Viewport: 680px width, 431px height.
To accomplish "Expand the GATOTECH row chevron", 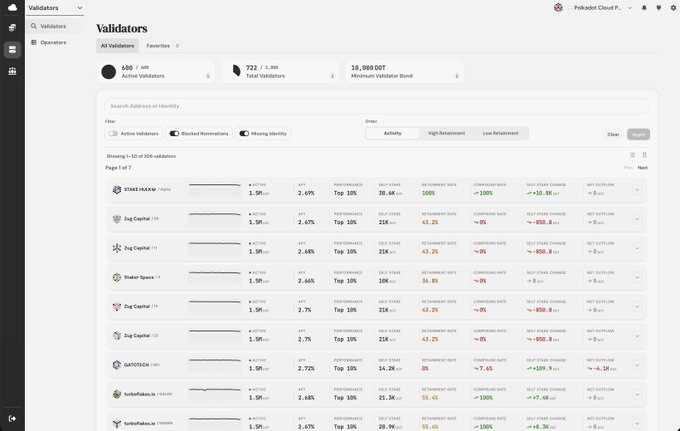I will click(637, 365).
